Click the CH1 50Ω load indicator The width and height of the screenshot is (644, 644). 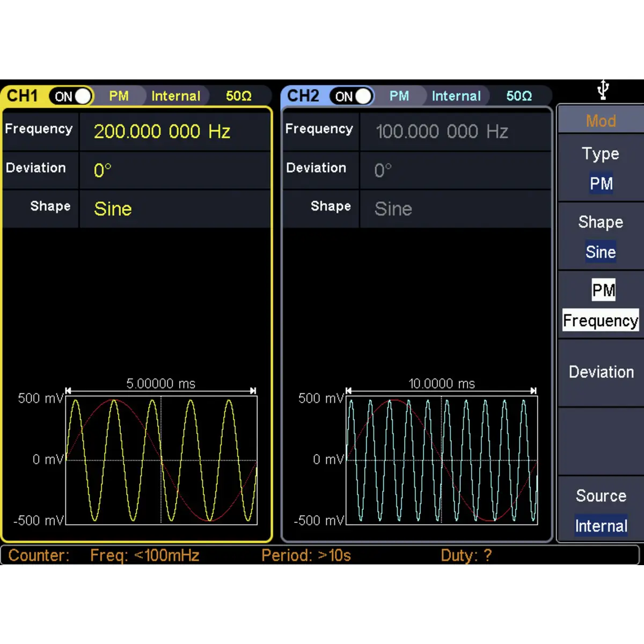coord(239,96)
